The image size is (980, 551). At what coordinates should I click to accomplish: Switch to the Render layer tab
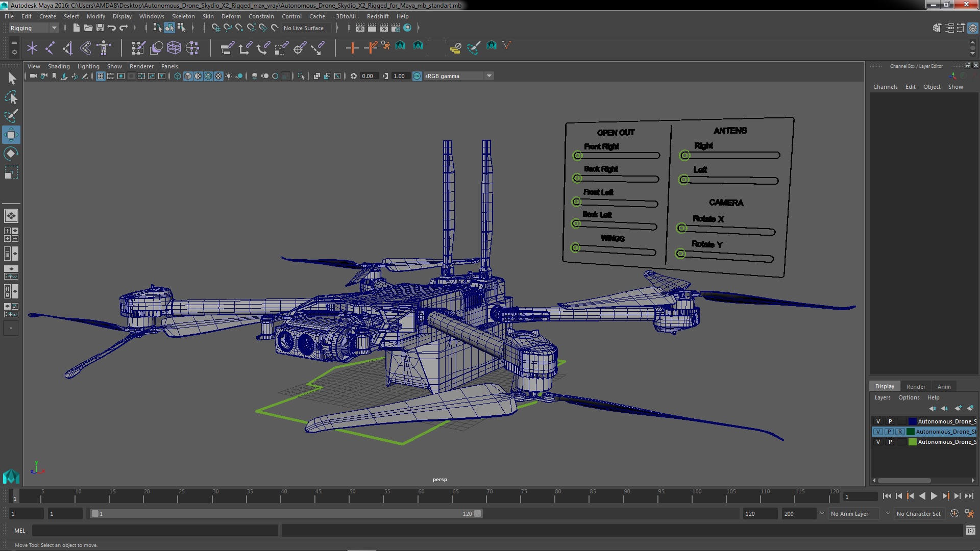[916, 387]
